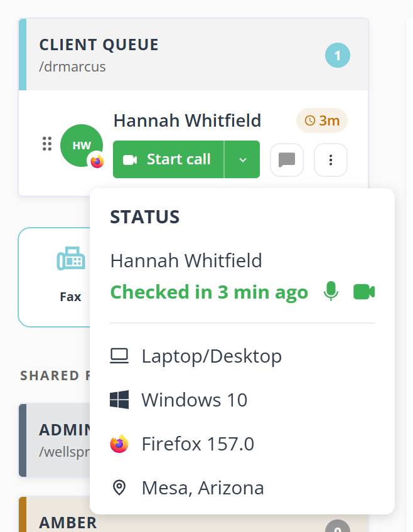
Task: Click the STATUS heading
Action: tap(145, 217)
